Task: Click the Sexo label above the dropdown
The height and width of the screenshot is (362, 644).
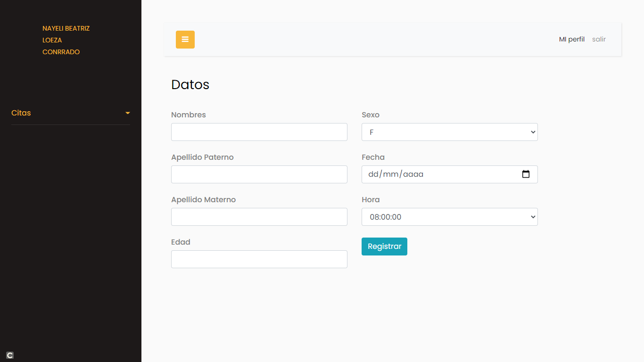Action: pos(371,115)
